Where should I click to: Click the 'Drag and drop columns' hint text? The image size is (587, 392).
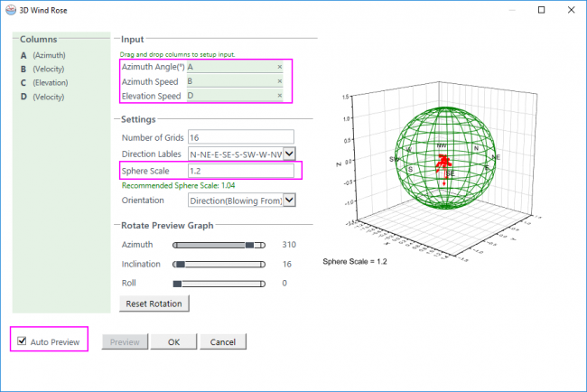pos(177,54)
